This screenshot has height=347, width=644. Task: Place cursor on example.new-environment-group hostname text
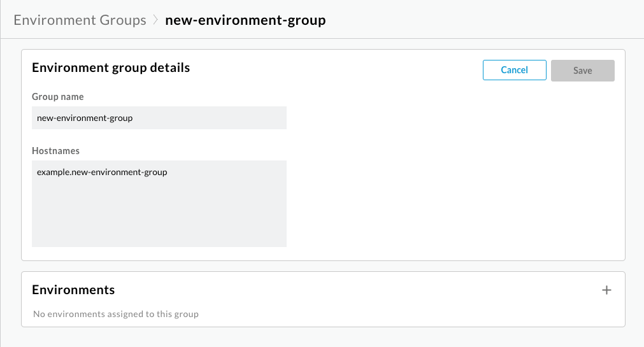[x=102, y=172]
